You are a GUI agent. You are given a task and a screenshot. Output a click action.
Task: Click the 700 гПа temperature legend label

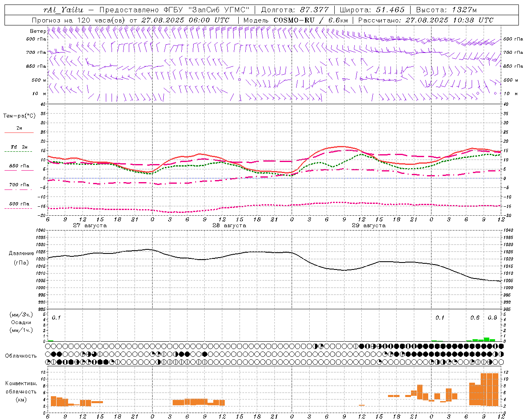pyautogui.click(x=19, y=185)
